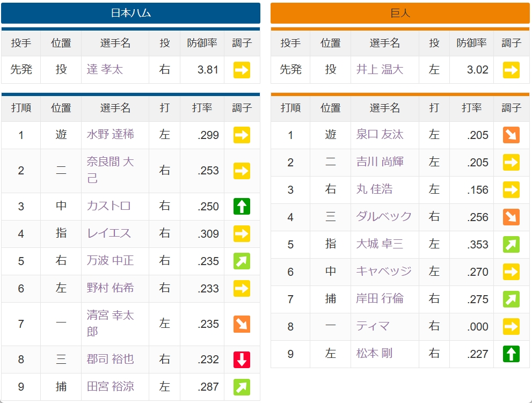Click レイエス batting average .309
The image size is (532, 403).
pos(208,234)
